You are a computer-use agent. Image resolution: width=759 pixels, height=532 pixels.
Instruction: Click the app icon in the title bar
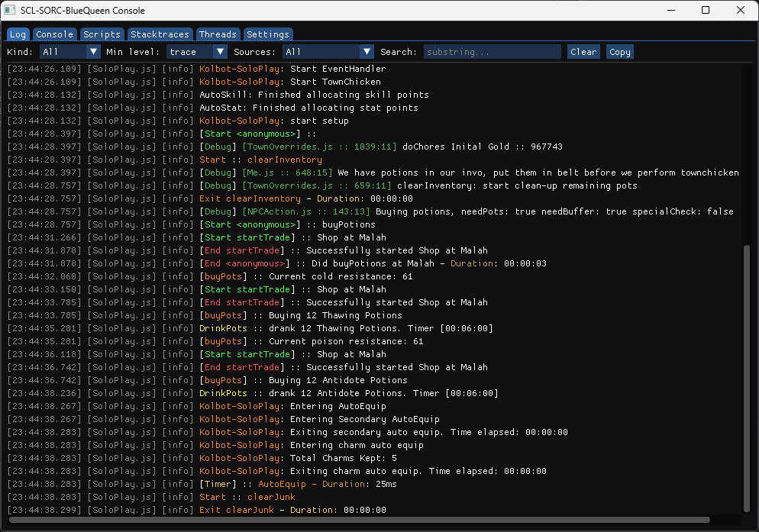10,10
